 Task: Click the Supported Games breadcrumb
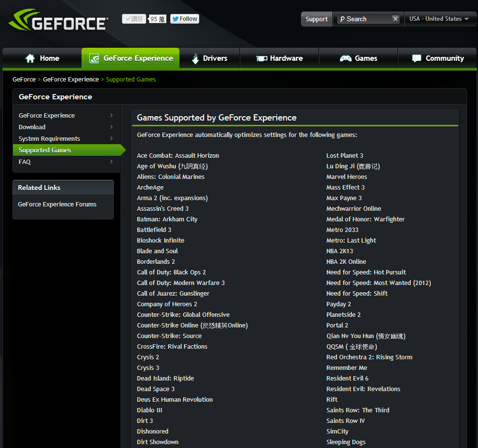pos(131,79)
